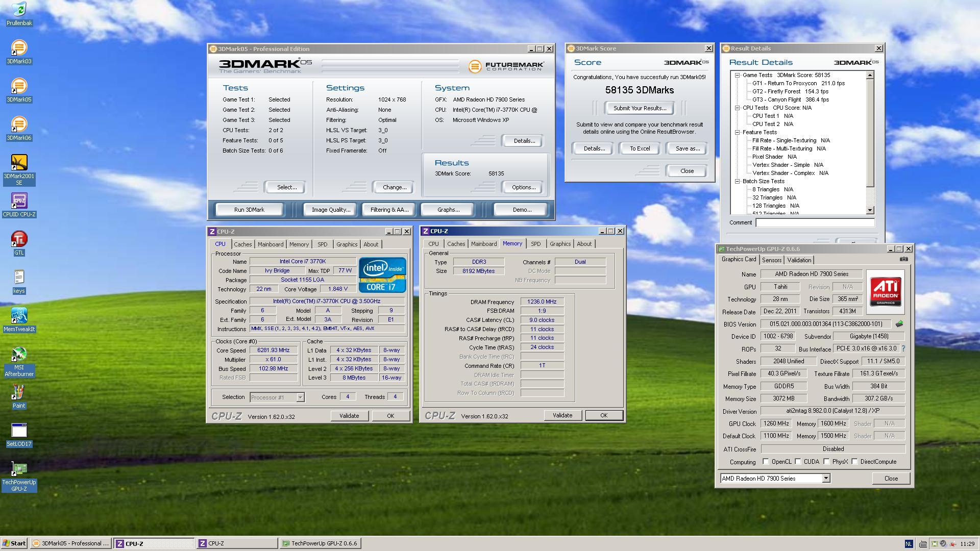This screenshot has width=980, height=551.
Task: Click the Comment input field in Result Details
Action: tap(815, 222)
